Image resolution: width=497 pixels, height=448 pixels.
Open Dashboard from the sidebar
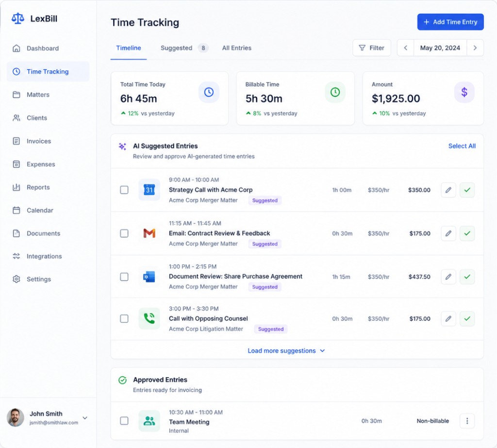click(48, 48)
